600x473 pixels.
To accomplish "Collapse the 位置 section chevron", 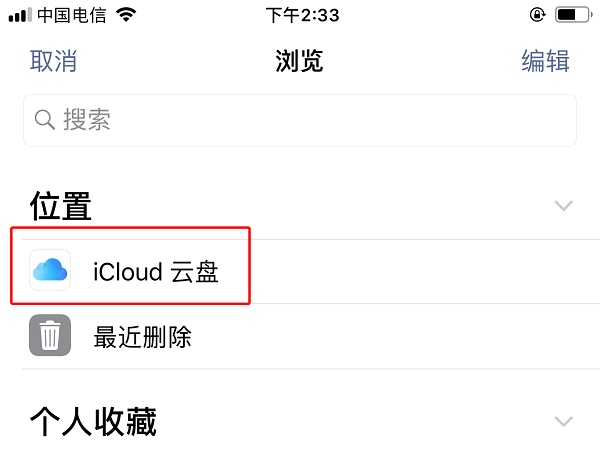I will 564,206.
